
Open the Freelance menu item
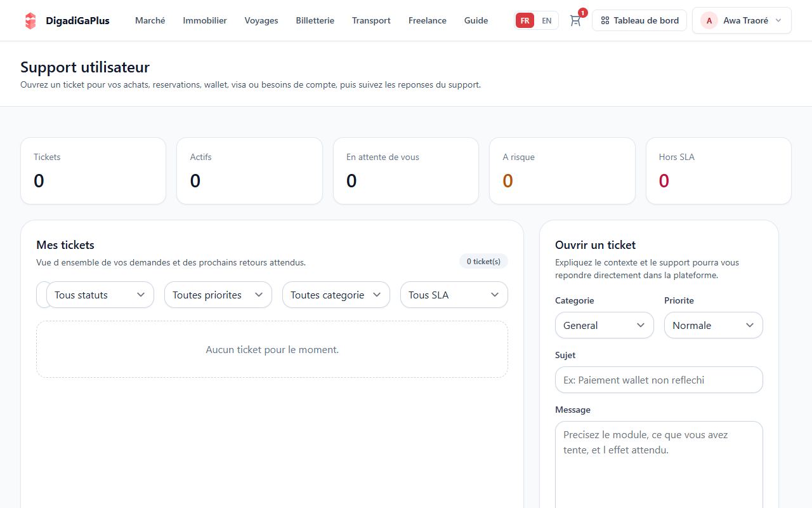(428, 20)
